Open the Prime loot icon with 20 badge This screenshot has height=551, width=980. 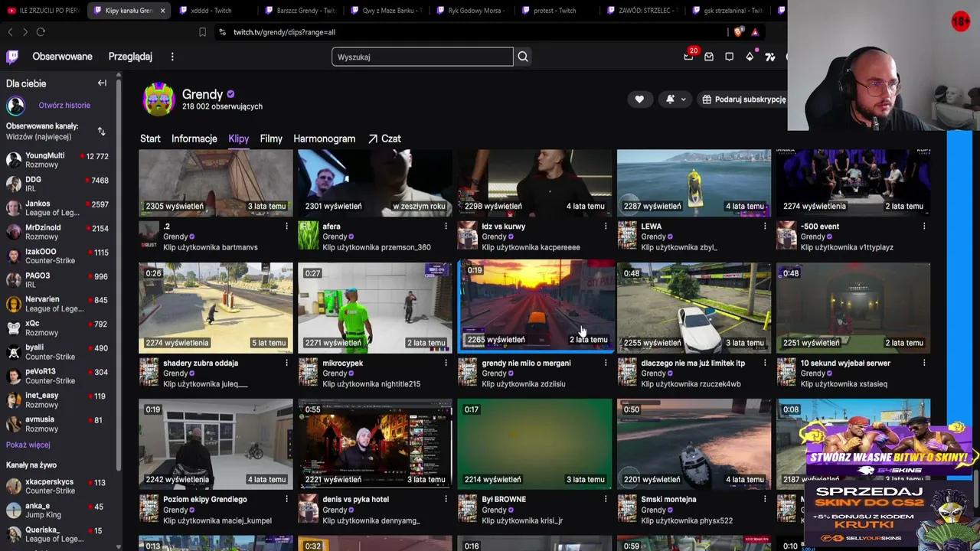(x=689, y=56)
